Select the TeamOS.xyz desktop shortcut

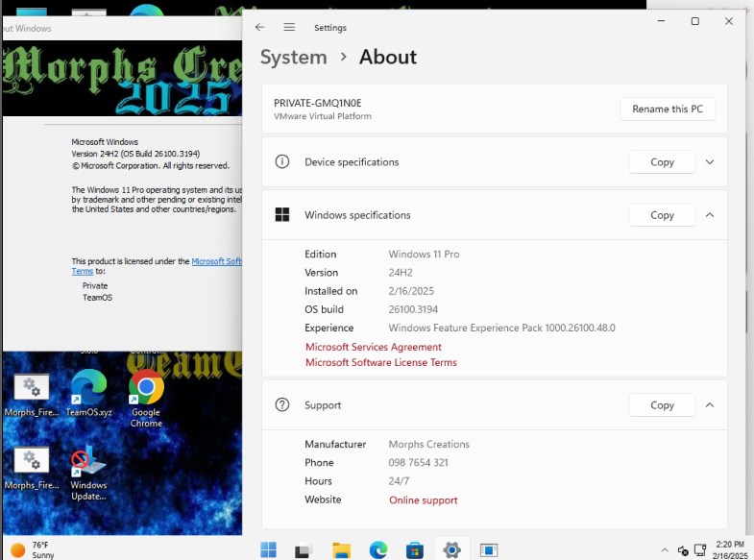(89, 393)
